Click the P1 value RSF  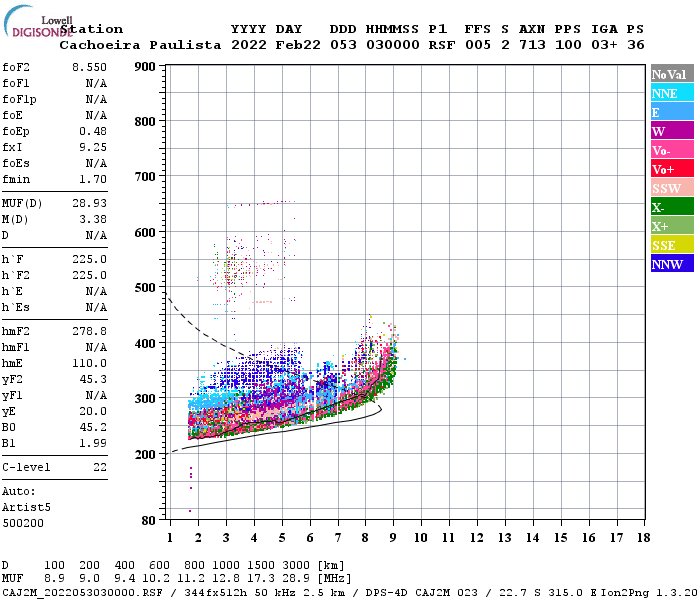(x=442, y=45)
